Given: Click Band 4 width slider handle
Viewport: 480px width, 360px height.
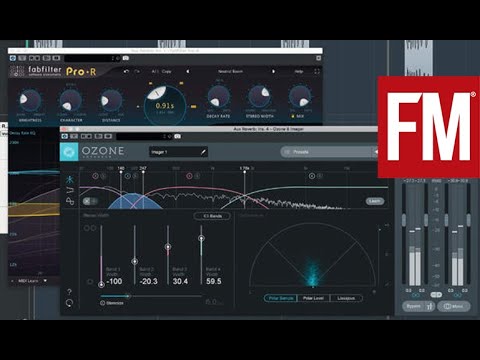Looking at the screenshot, I should (x=201, y=238).
